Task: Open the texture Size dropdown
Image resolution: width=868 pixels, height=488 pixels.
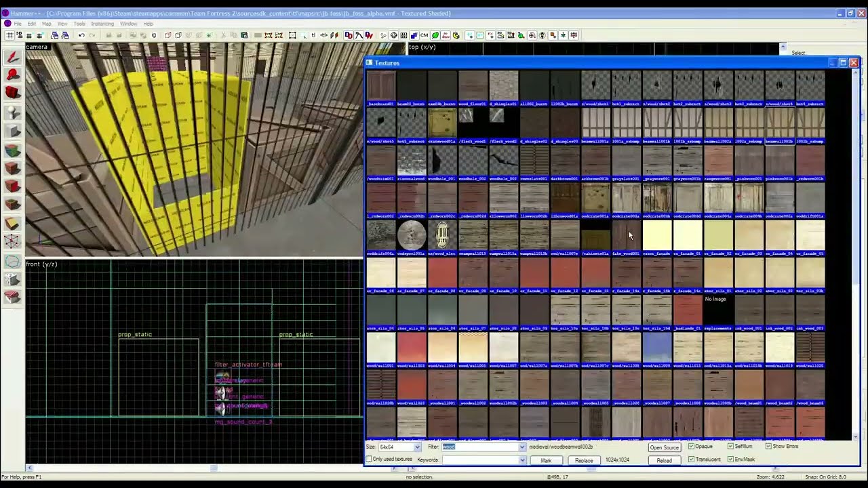Action: pos(400,447)
